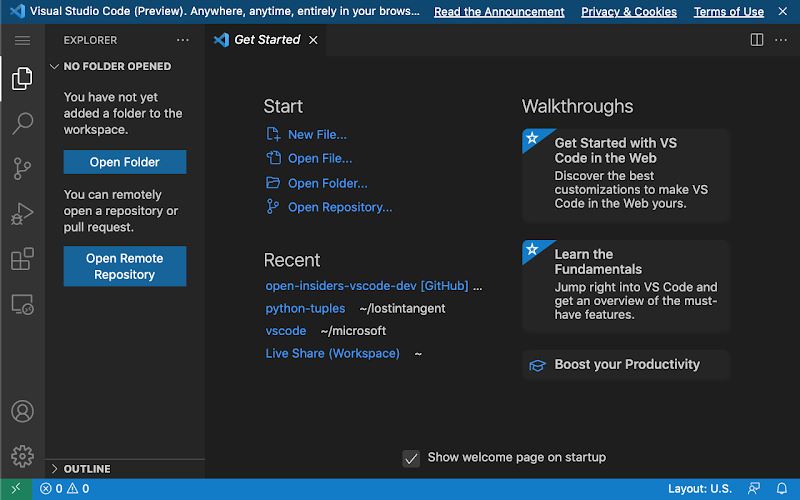The height and width of the screenshot is (500, 800).
Task: Select the Get Started editor tab
Action: coord(267,40)
